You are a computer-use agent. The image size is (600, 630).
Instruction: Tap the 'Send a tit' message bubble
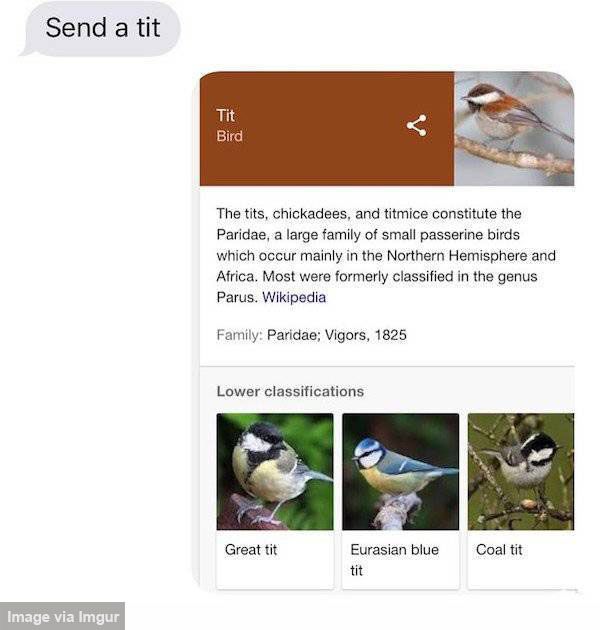(x=103, y=28)
